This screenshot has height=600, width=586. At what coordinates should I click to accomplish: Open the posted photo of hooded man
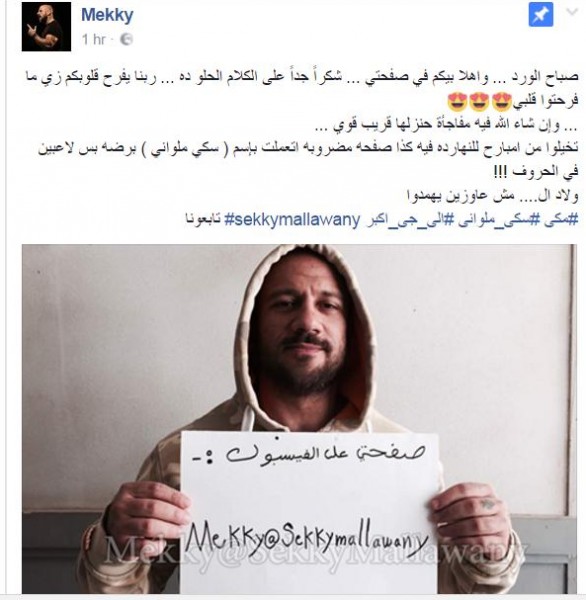[x=299, y=419]
